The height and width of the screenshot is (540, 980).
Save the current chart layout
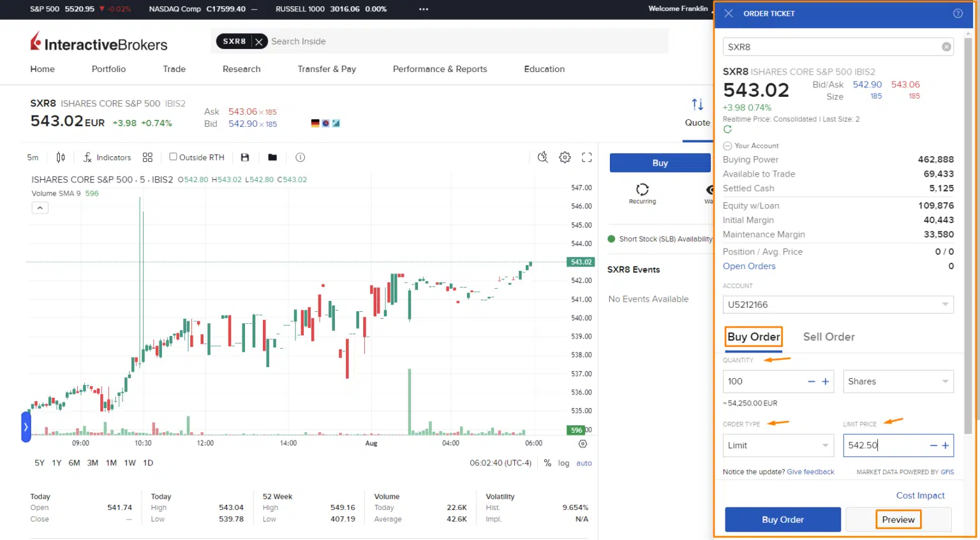[245, 157]
